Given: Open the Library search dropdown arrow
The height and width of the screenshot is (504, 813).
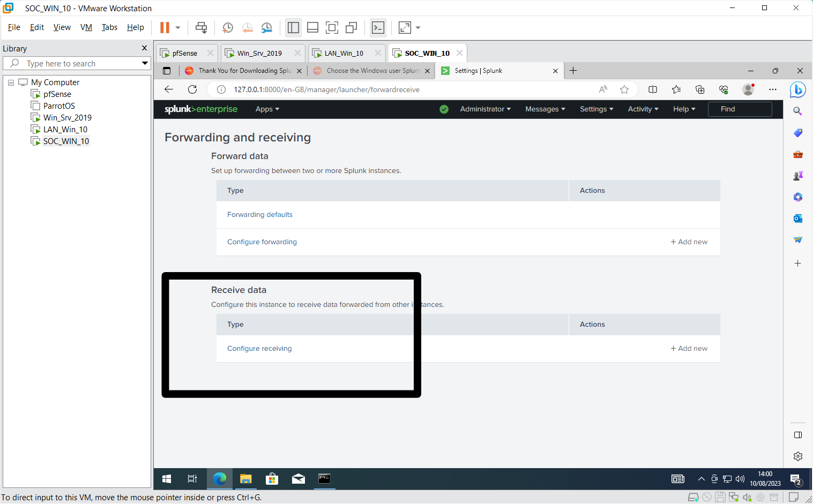Looking at the screenshot, I should pyautogui.click(x=145, y=63).
